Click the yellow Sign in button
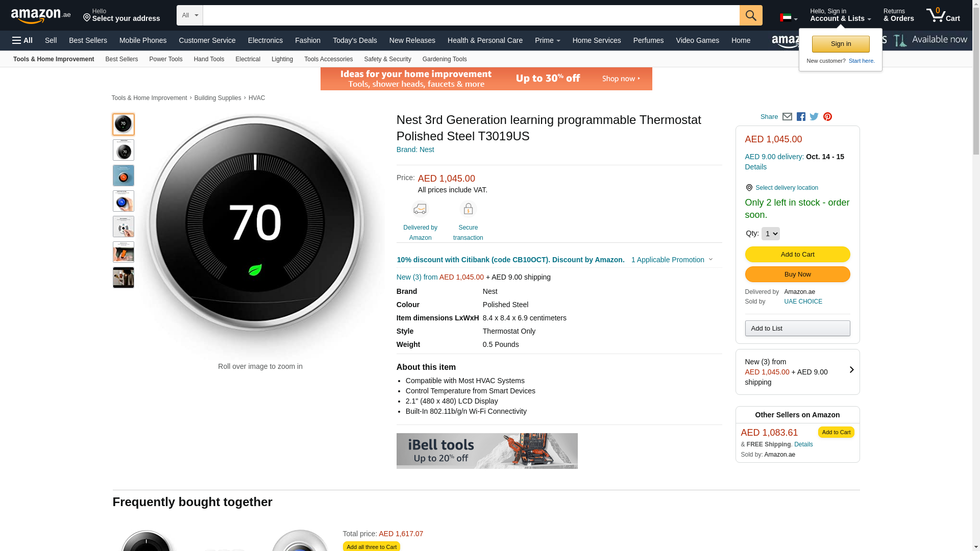The height and width of the screenshot is (551, 980). point(841,44)
